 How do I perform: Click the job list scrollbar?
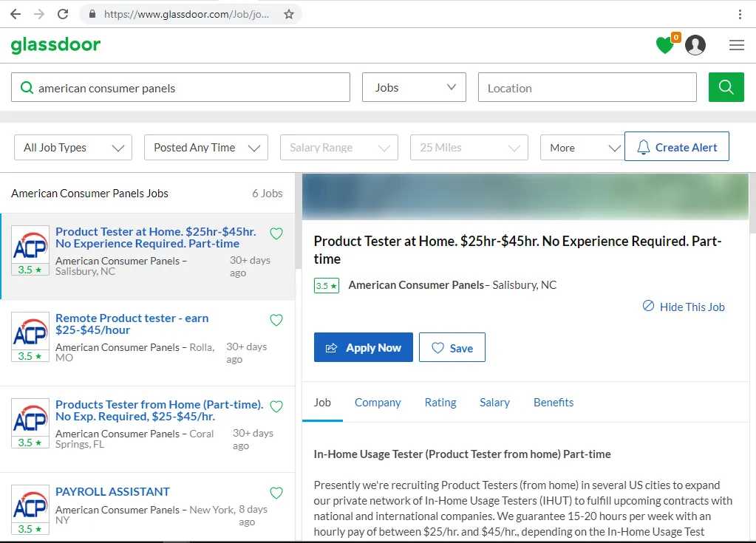tap(299, 222)
